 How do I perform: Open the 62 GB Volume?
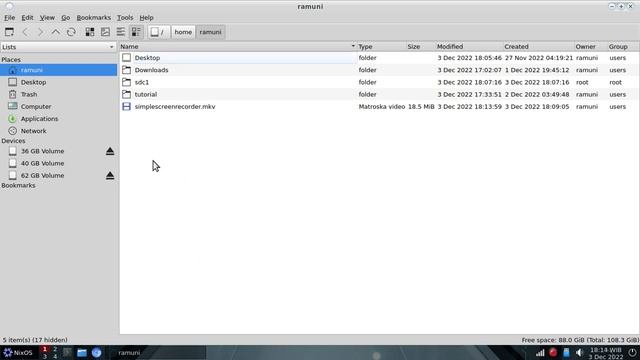[x=42, y=176]
